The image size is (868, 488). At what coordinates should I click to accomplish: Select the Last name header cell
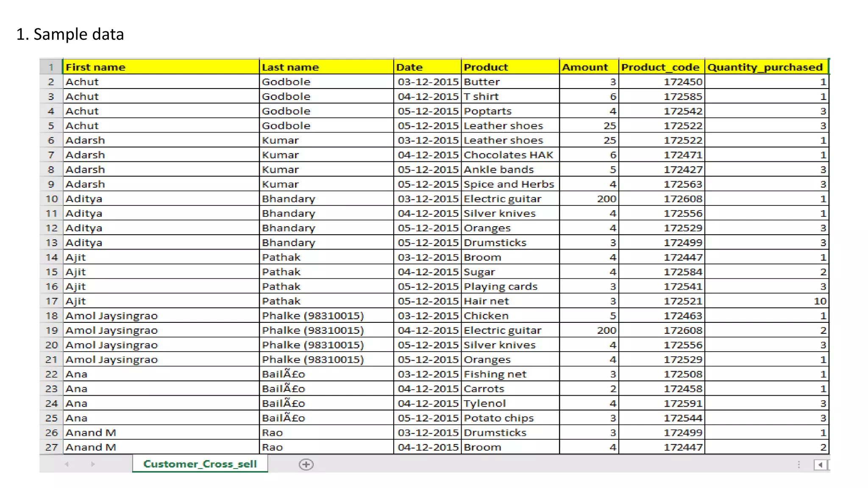(326, 67)
